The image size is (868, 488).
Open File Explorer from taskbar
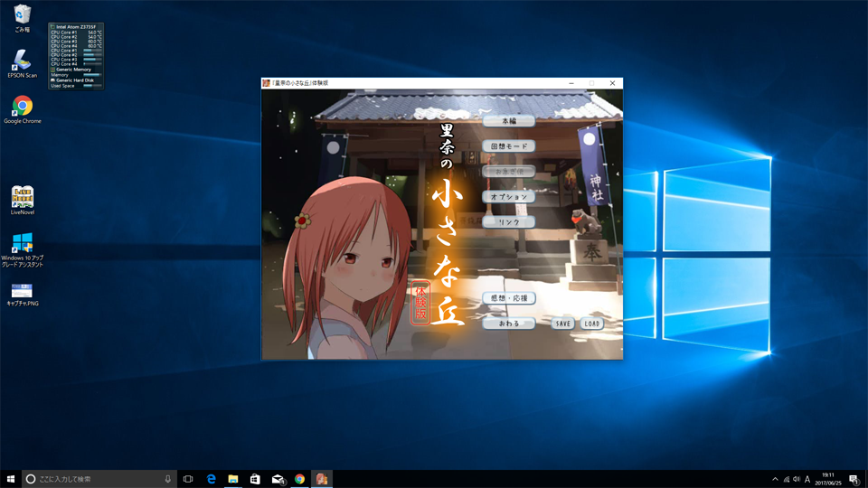point(233,479)
